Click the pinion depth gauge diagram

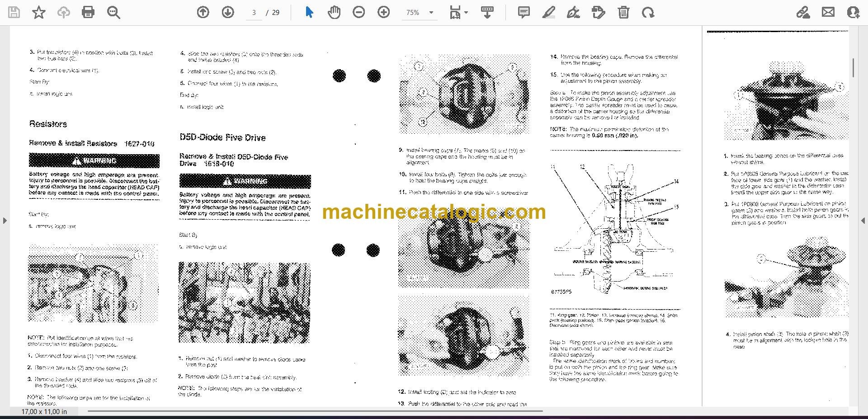pos(615,230)
